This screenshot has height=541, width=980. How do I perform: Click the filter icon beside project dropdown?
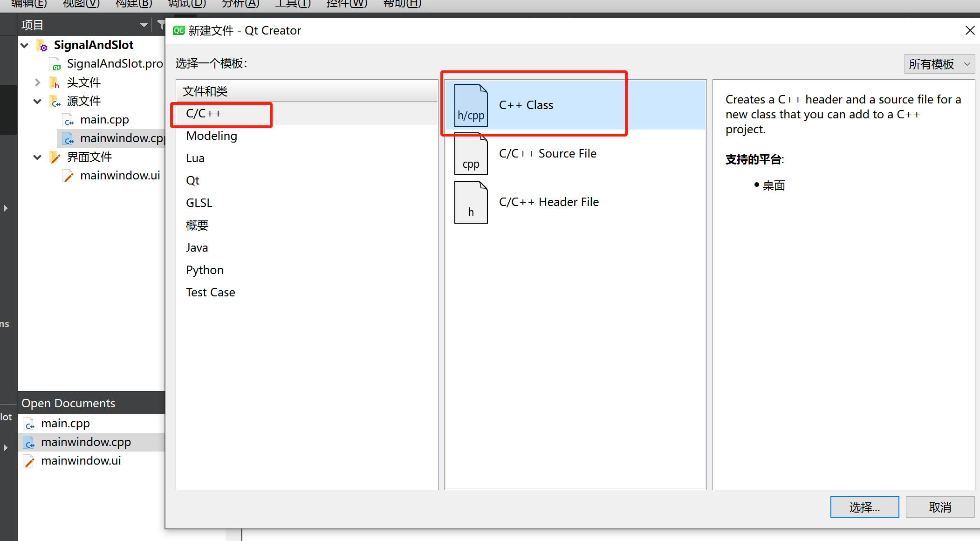[x=161, y=24]
